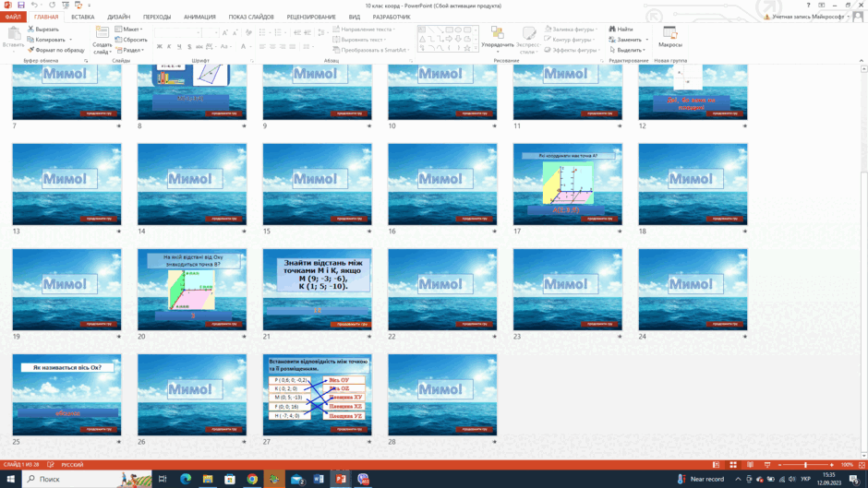Expand customize quick access toolbar arrow
This screenshot has width=868, height=488.
point(90,5)
